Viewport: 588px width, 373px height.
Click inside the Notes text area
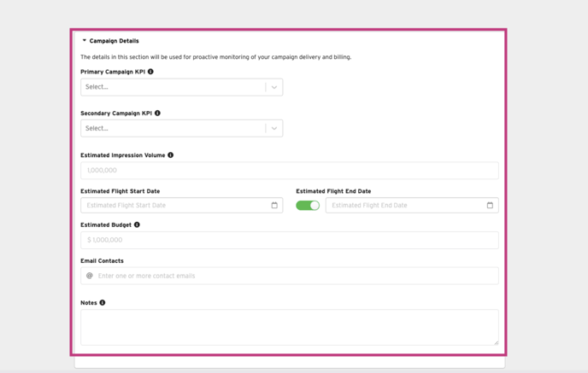(289, 327)
